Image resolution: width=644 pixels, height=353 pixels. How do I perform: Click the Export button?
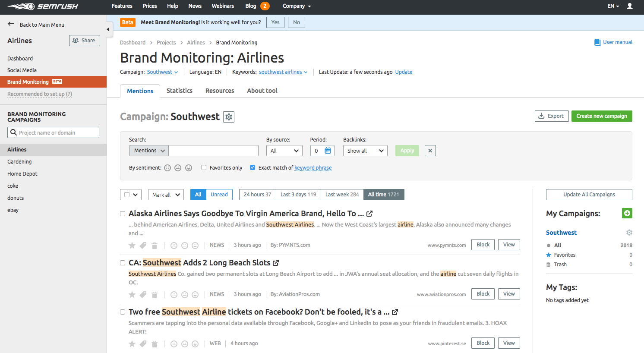tap(552, 116)
